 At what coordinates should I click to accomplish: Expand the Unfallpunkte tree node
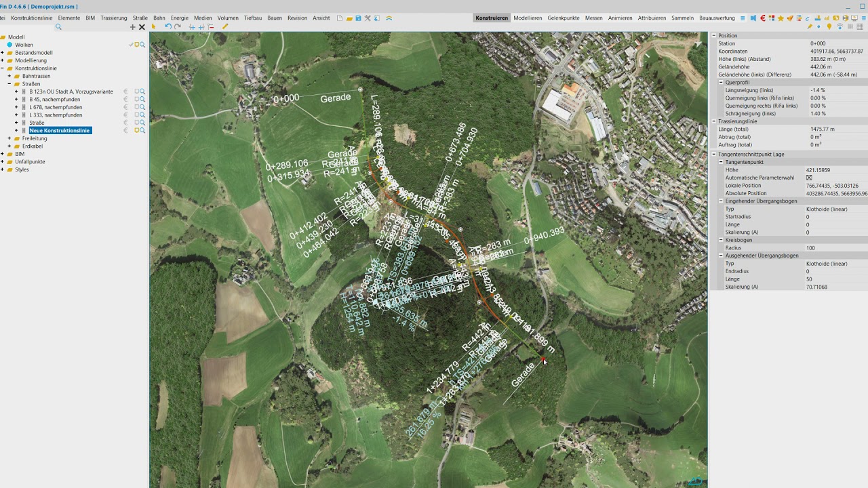point(2,161)
